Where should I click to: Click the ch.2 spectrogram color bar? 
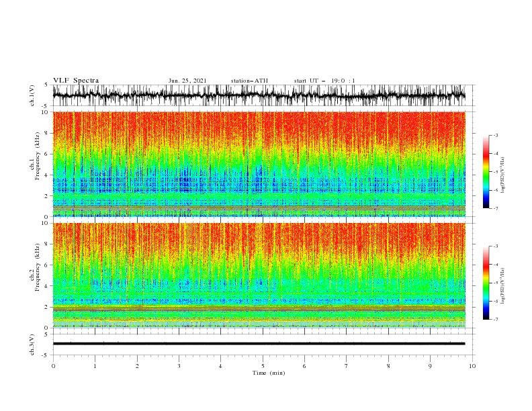coord(486,283)
